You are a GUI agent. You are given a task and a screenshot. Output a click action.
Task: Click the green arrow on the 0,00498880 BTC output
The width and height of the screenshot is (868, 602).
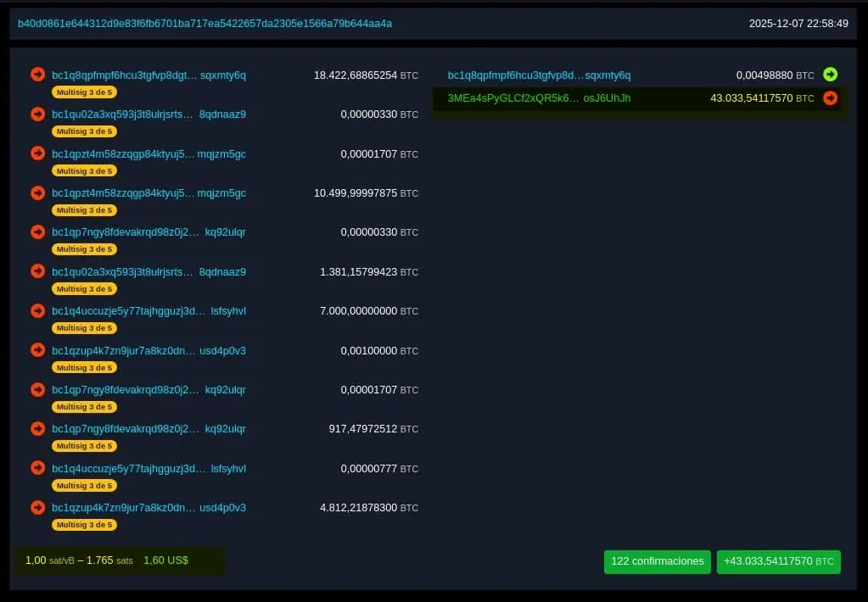[830, 75]
